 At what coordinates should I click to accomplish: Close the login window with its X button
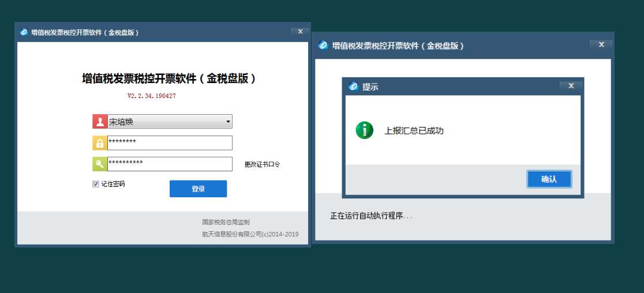[300, 31]
